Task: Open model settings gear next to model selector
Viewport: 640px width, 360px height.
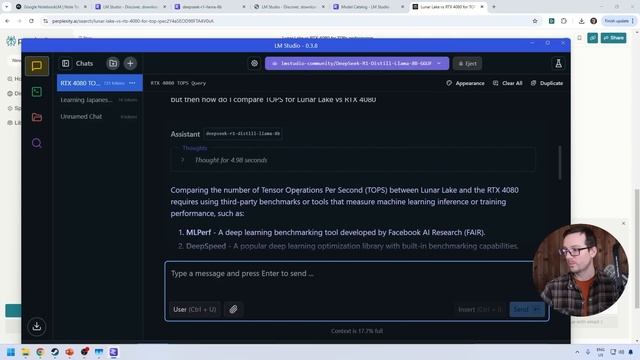Action: click(254, 63)
